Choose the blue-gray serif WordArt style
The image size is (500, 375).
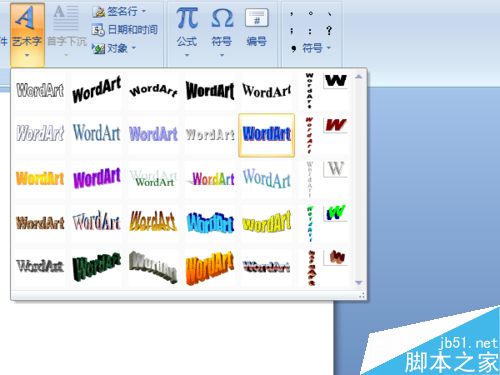(97, 134)
